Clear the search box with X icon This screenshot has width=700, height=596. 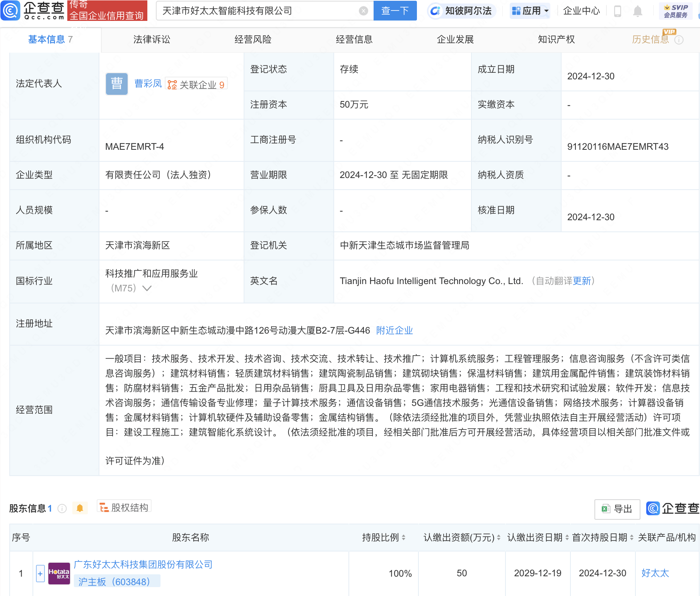pyautogui.click(x=363, y=11)
